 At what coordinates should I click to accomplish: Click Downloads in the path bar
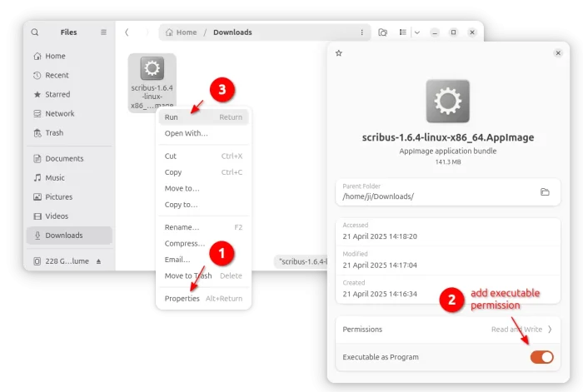(232, 32)
